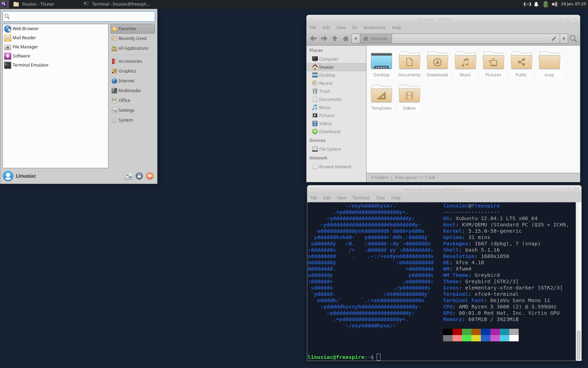Screen dimensions: 588x368
Task: Click linuxiac path button in location bar
Action: [376, 39]
